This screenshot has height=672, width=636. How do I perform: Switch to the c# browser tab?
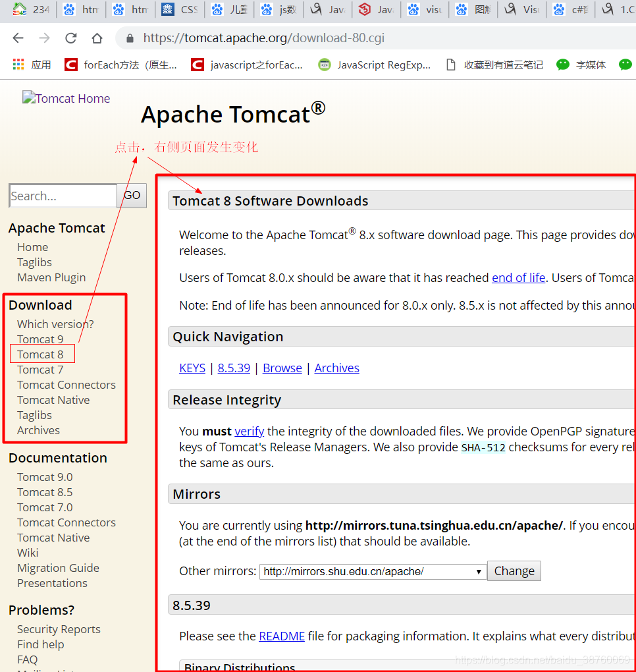point(570,9)
